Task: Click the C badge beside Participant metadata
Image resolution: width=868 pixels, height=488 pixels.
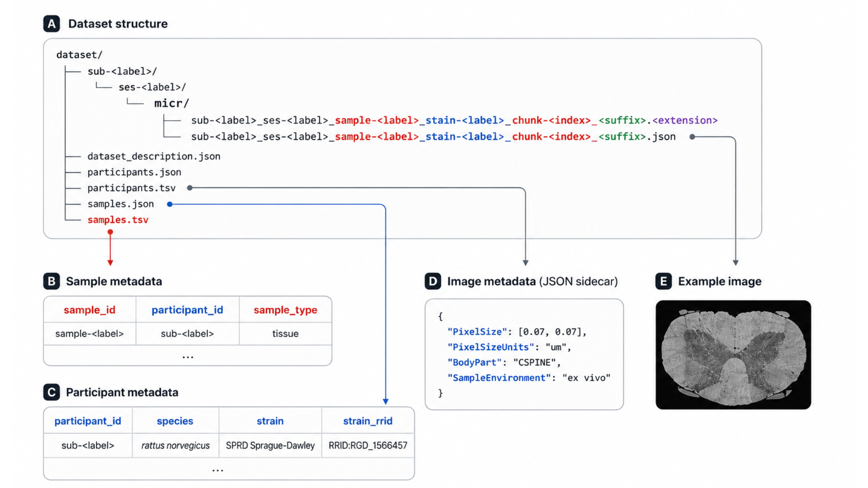Action: click(52, 392)
